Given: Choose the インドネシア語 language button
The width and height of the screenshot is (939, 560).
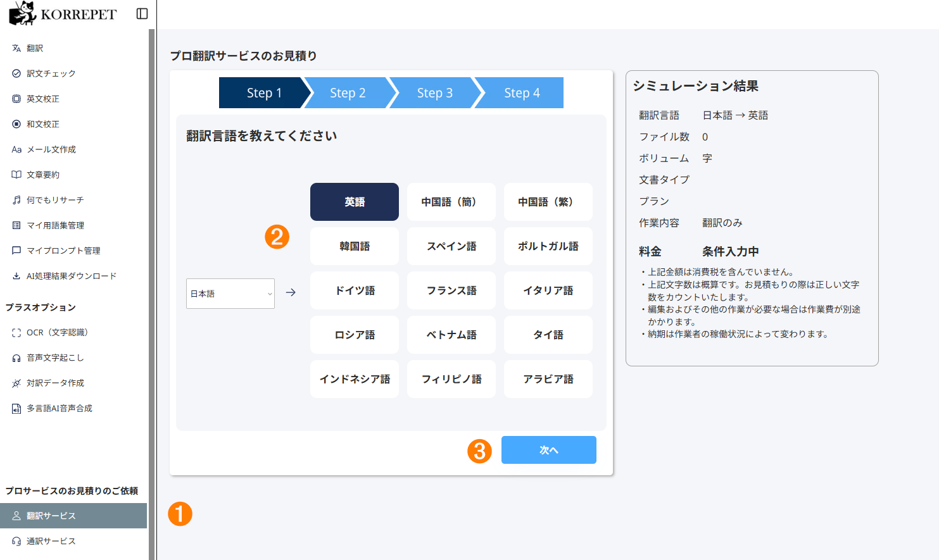Looking at the screenshot, I should (x=355, y=379).
